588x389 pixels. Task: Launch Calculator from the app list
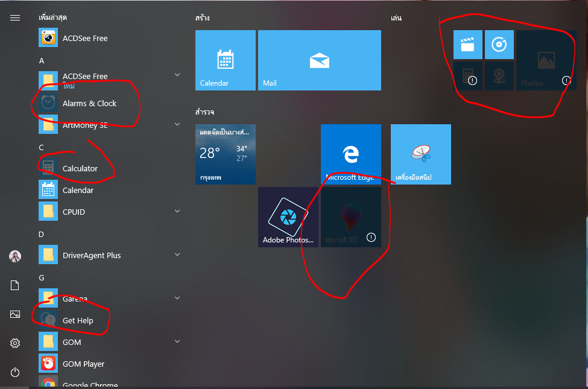[110, 168]
